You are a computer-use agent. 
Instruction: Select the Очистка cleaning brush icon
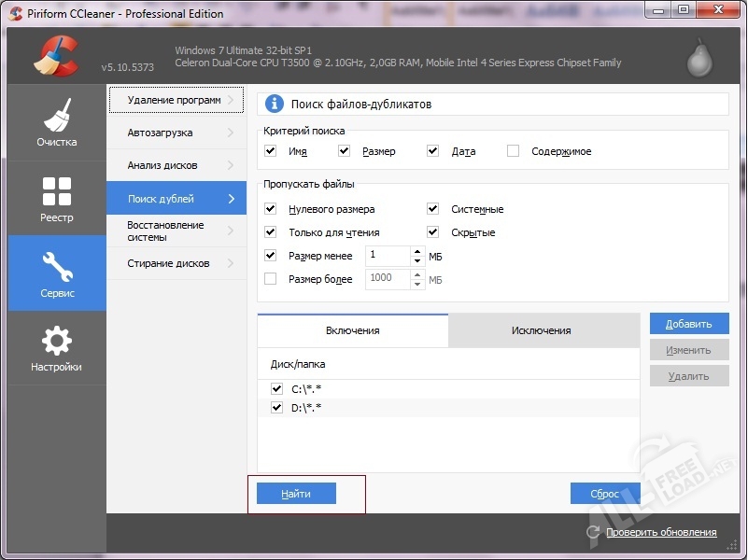point(56,114)
